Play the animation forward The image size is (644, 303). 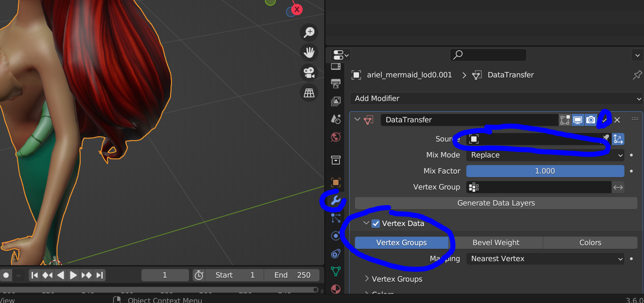point(73,275)
